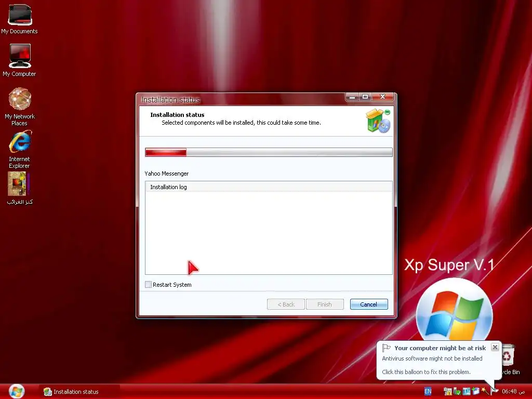This screenshot has height=399, width=532.
Task: Click the taskbar clock showing 06:48
Action: point(513,391)
